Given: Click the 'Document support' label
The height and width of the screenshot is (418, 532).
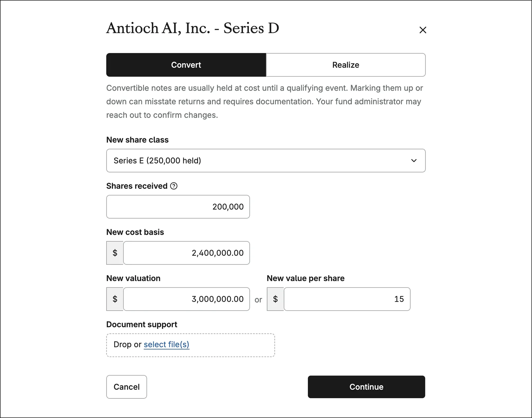Looking at the screenshot, I should click(142, 325).
